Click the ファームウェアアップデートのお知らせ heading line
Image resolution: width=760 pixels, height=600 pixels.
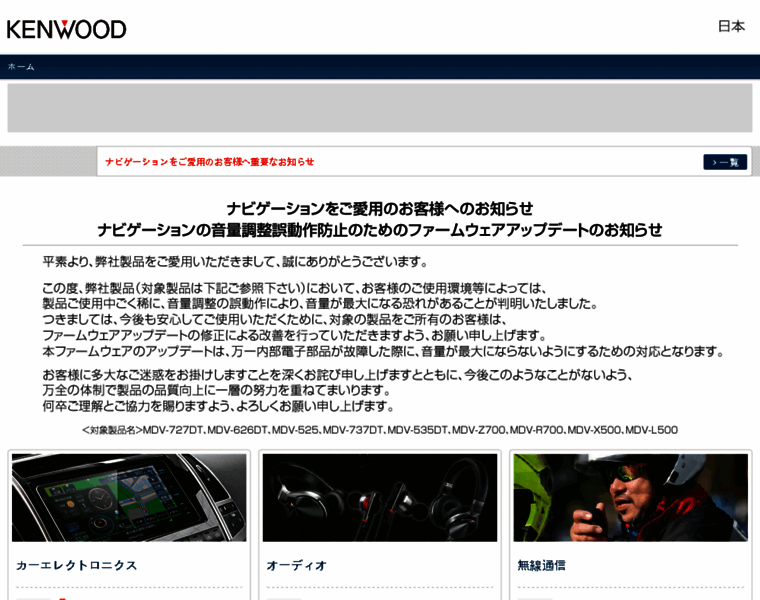click(380, 230)
